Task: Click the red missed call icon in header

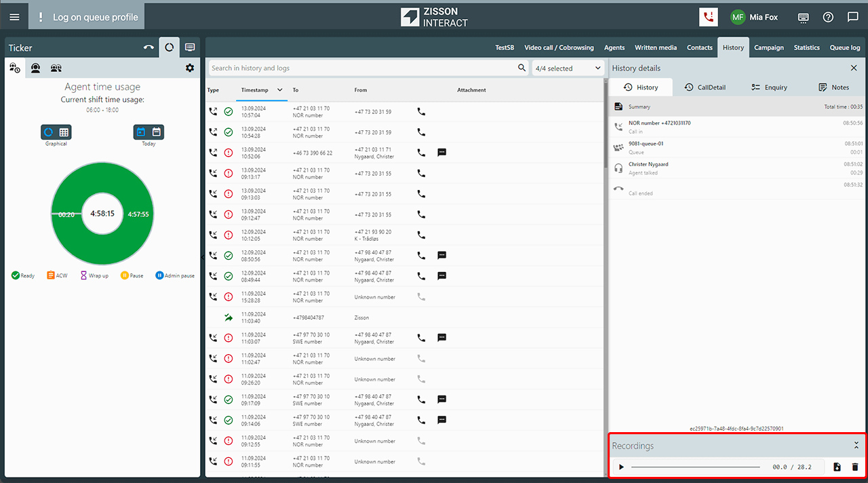Action: click(709, 17)
